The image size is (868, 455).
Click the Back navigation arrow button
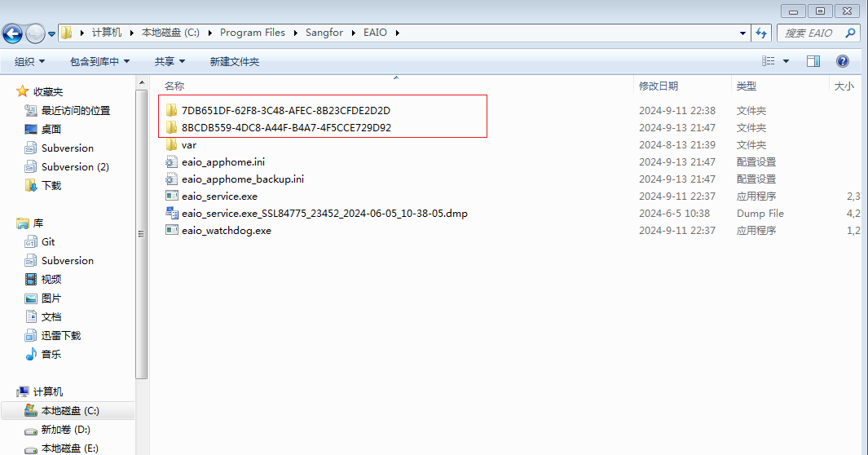(x=13, y=33)
